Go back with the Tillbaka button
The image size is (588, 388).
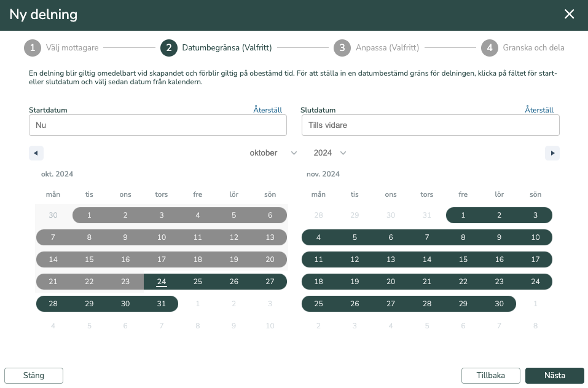[490, 376]
